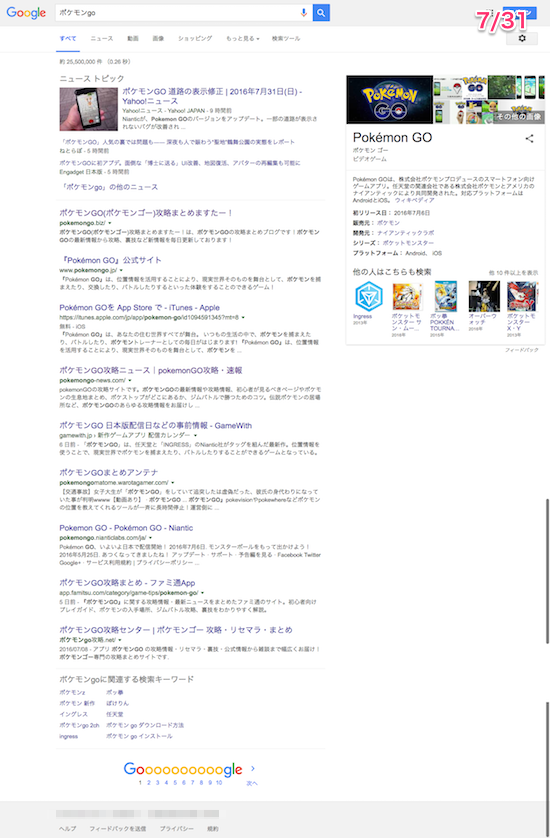The height and width of the screenshot is (838, 550).
Task: Open the settings gear icon
Action: point(522,38)
